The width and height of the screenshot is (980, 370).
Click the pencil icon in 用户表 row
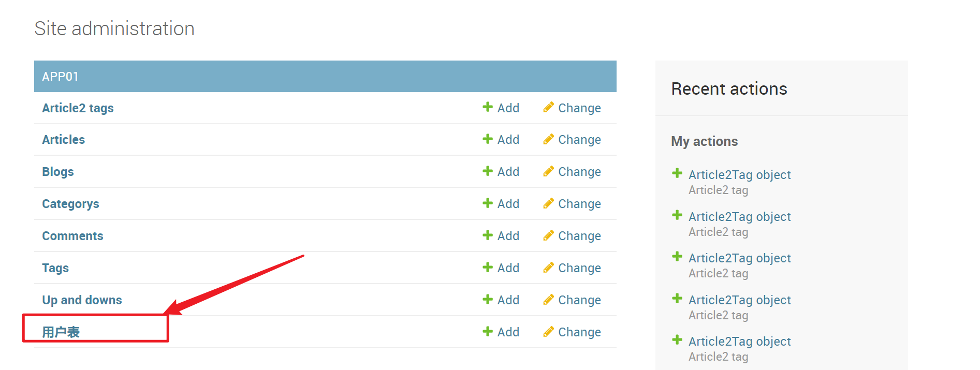(548, 332)
